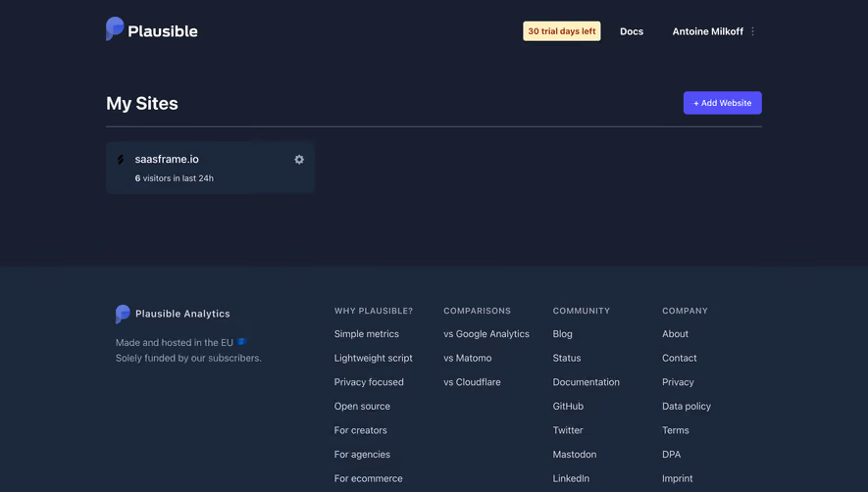This screenshot has width=868, height=492.
Task: Open the GitHub footer link
Action: (x=568, y=406)
